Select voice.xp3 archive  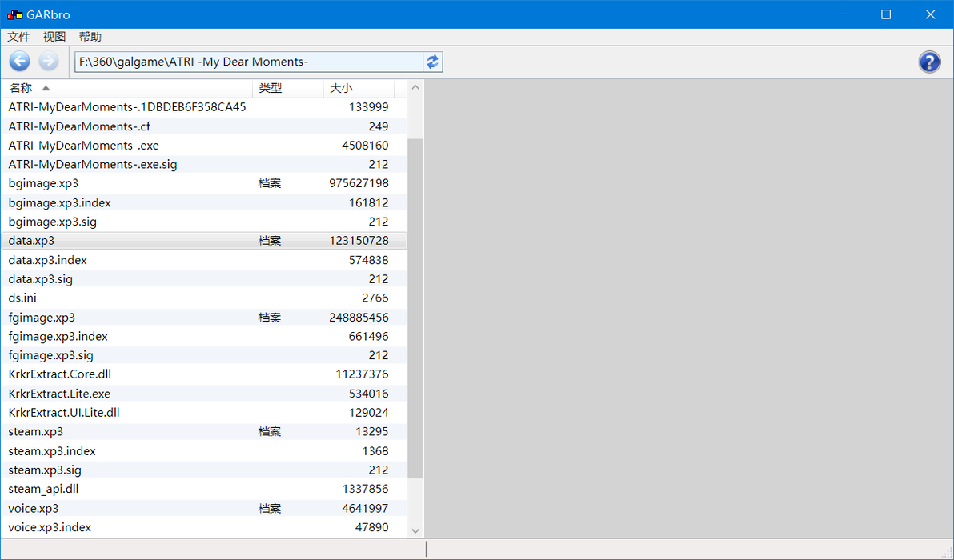[204, 508]
